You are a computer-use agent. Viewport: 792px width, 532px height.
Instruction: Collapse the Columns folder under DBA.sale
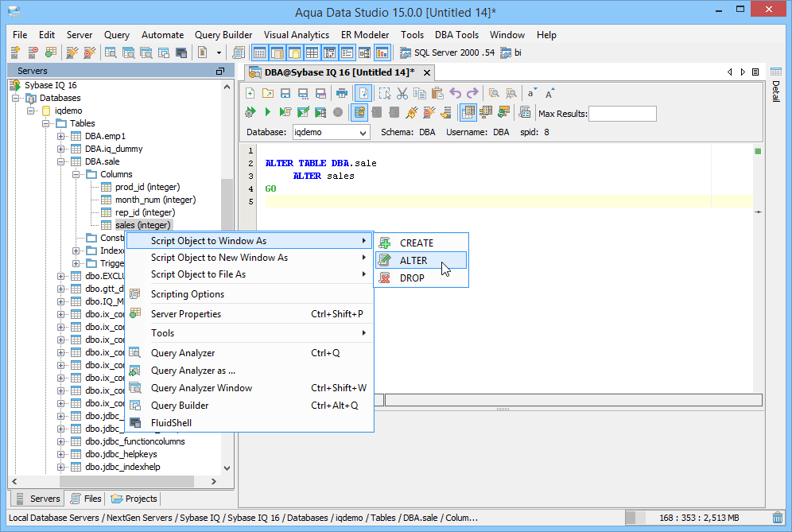[76, 174]
